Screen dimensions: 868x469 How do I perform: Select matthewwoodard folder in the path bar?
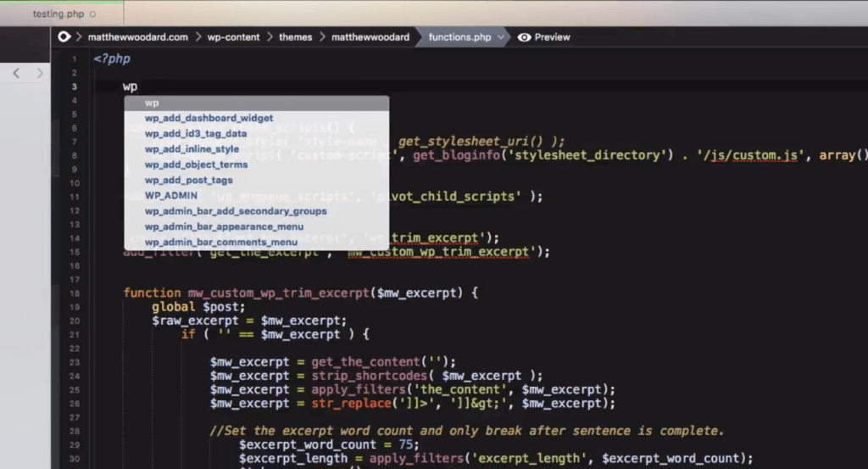click(370, 37)
